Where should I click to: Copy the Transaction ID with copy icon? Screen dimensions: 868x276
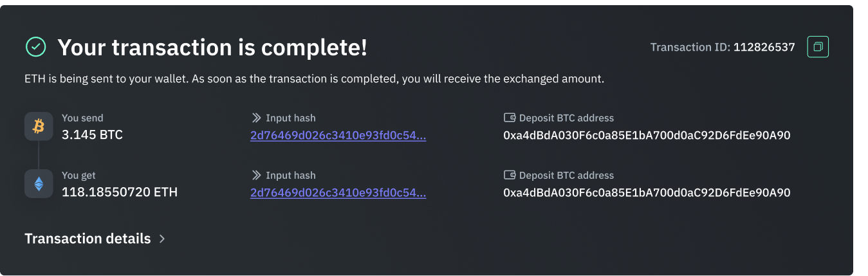coord(818,47)
